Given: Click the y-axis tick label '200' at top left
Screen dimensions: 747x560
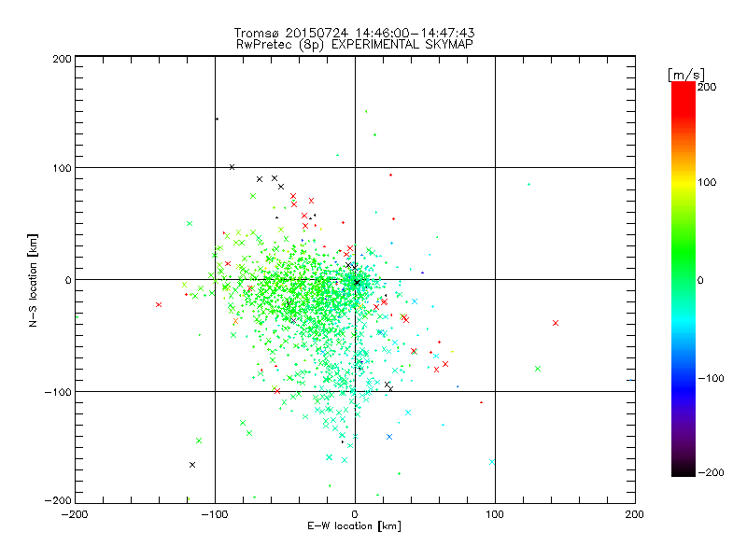Looking at the screenshot, I should [62, 59].
